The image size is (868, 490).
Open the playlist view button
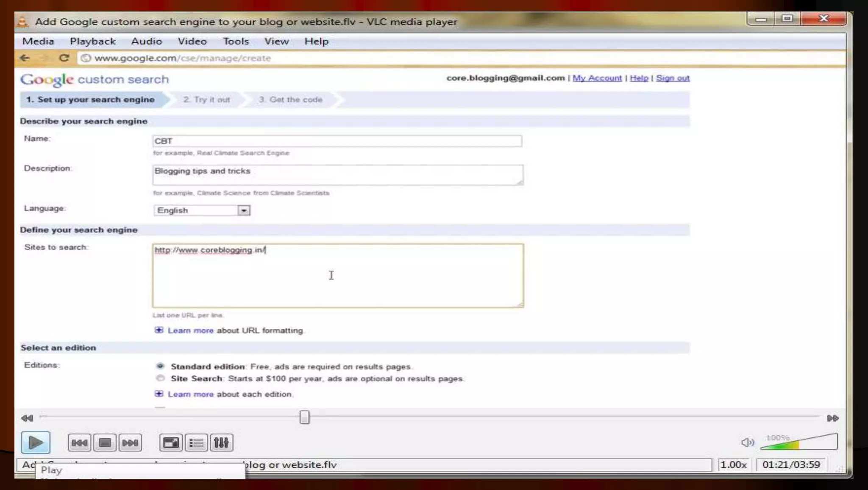point(196,443)
